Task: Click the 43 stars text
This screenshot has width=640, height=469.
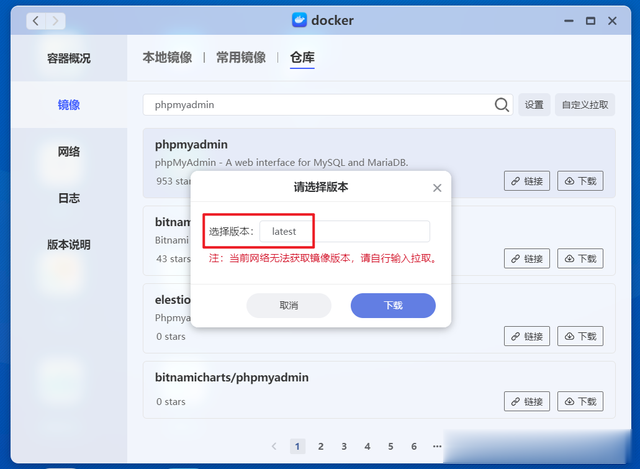Action: (x=173, y=259)
